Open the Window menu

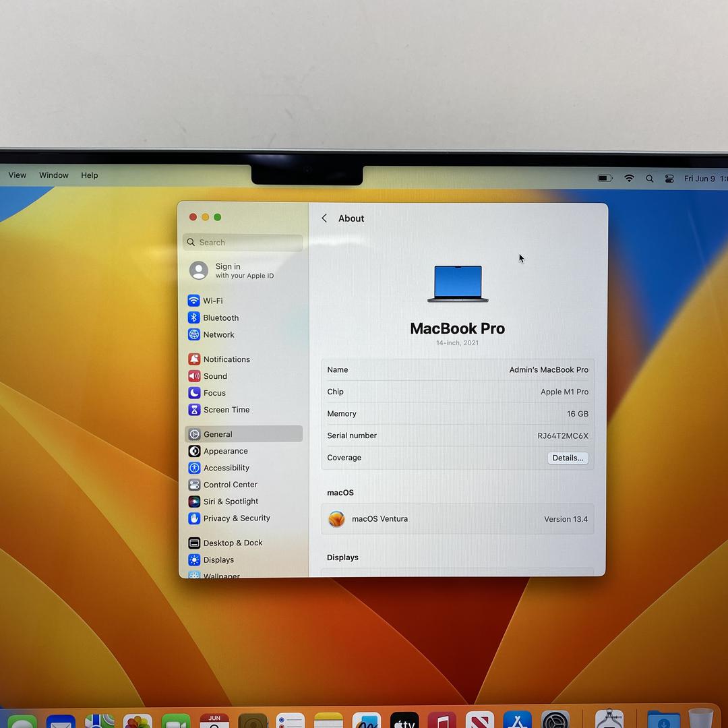[54, 175]
